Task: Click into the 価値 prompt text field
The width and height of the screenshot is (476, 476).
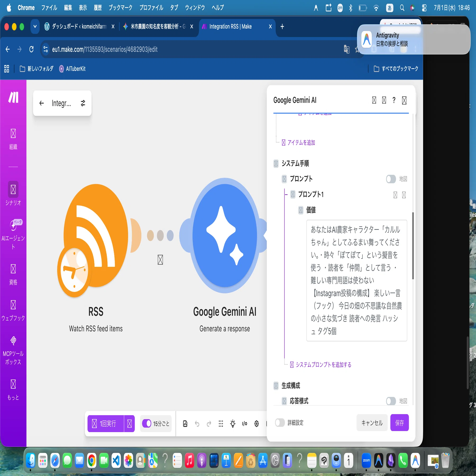Action: pyautogui.click(x=356, y=280)
